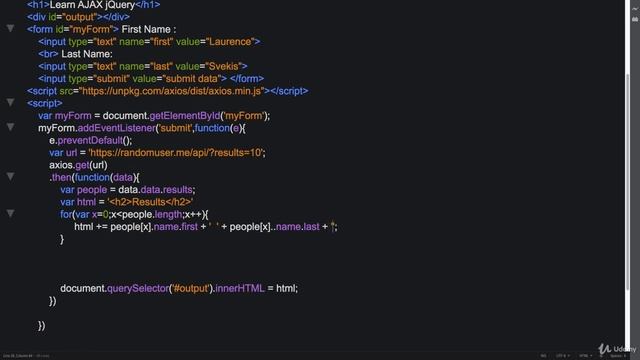Click the <br> tag
The image size is (640, 360).
click(48, 54)
